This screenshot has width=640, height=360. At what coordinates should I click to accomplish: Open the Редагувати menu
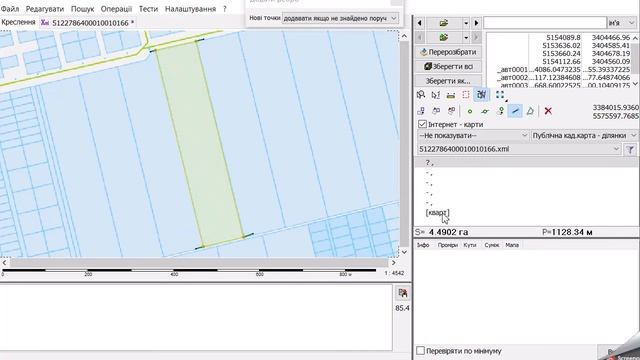pos(45,9)
